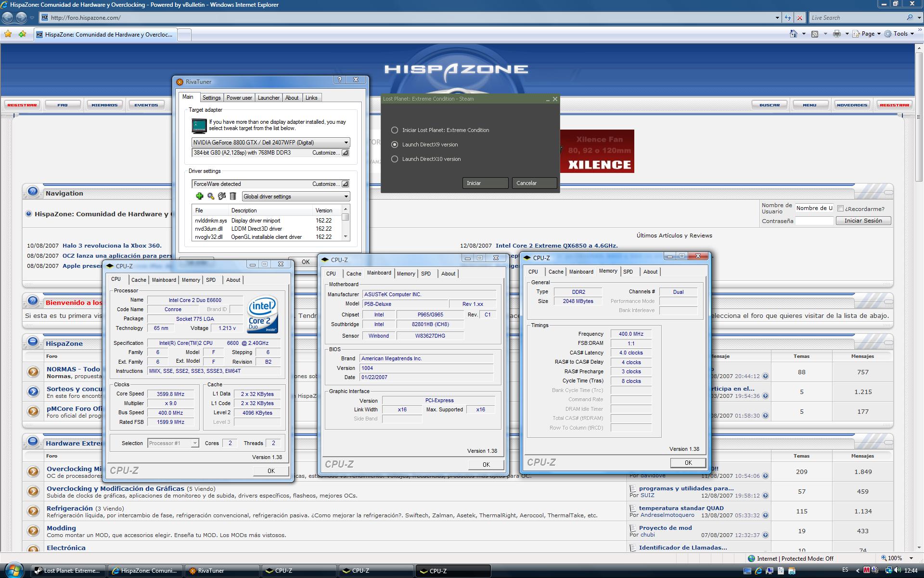Click the driver wizard icon beside the trash can
This screenshot has width=924, height=578.
click(x=222, y=196)
